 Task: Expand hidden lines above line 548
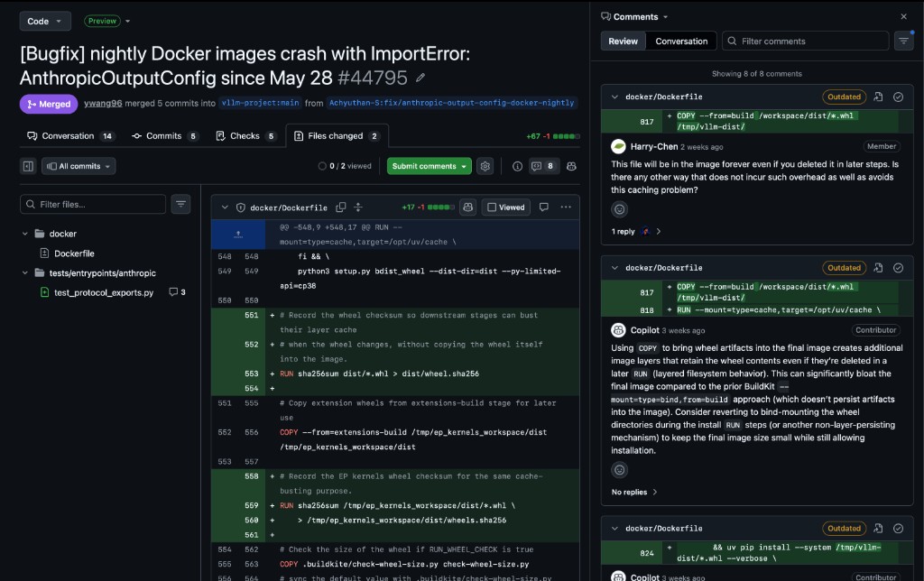[x=238, y=235]
